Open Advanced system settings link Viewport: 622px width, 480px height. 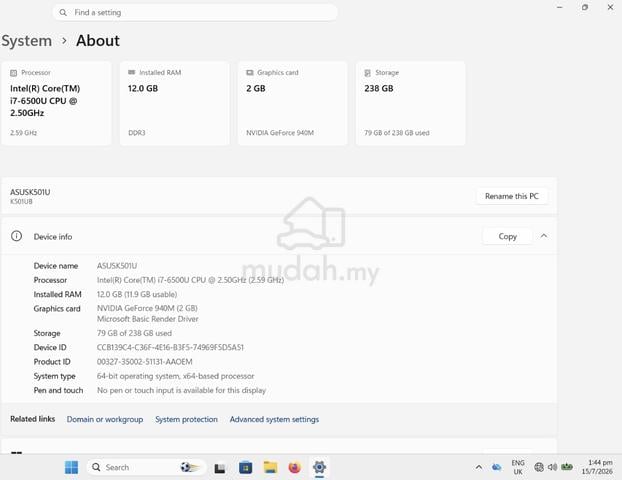click(x=274, y=419)
